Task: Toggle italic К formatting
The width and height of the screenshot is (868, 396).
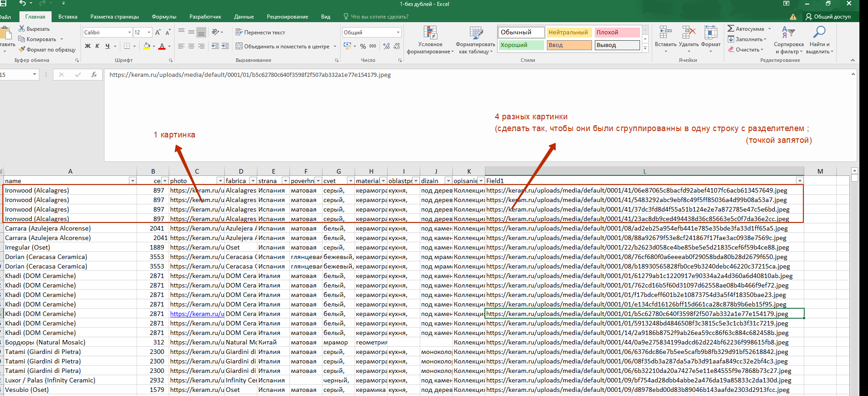Action: tap(97, 46)
